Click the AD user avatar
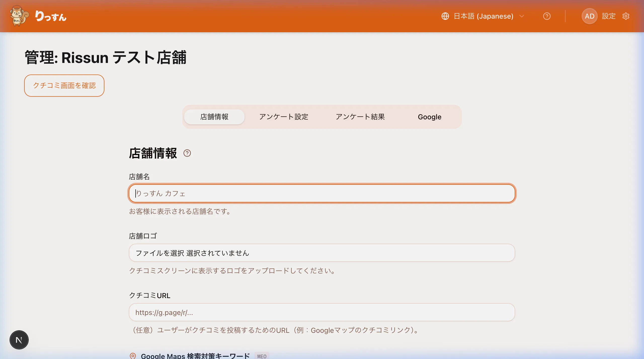644x359 pixels. (x=589, y=16)
